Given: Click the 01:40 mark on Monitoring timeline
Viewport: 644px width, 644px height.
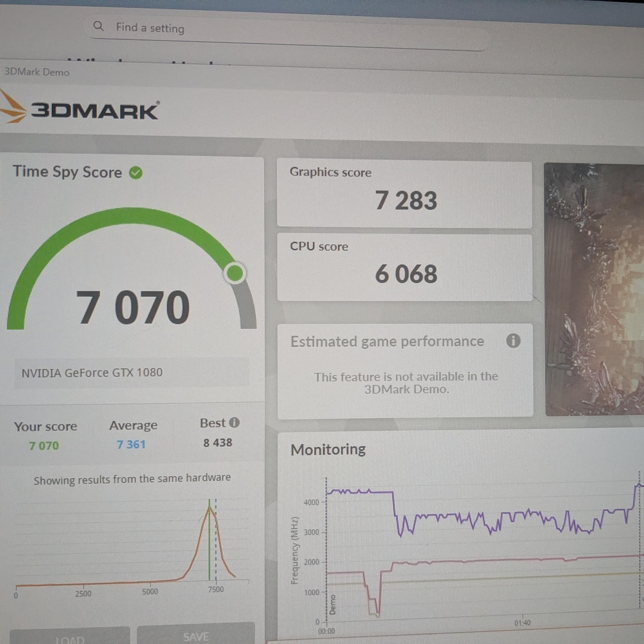Looking at the screenshot, I should pyautogui.click(x=522, y=623).
